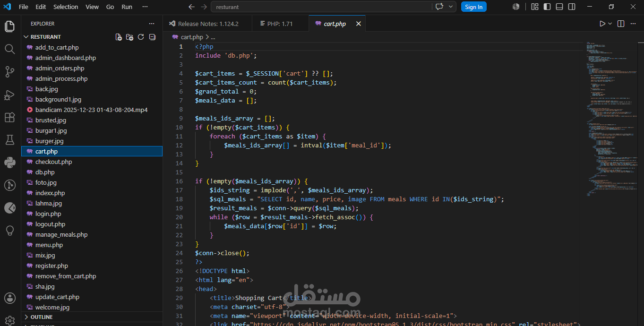Screen dimensions: 644x326
Task: Collapse all folders in explorer
Action: tap(152, 37)
